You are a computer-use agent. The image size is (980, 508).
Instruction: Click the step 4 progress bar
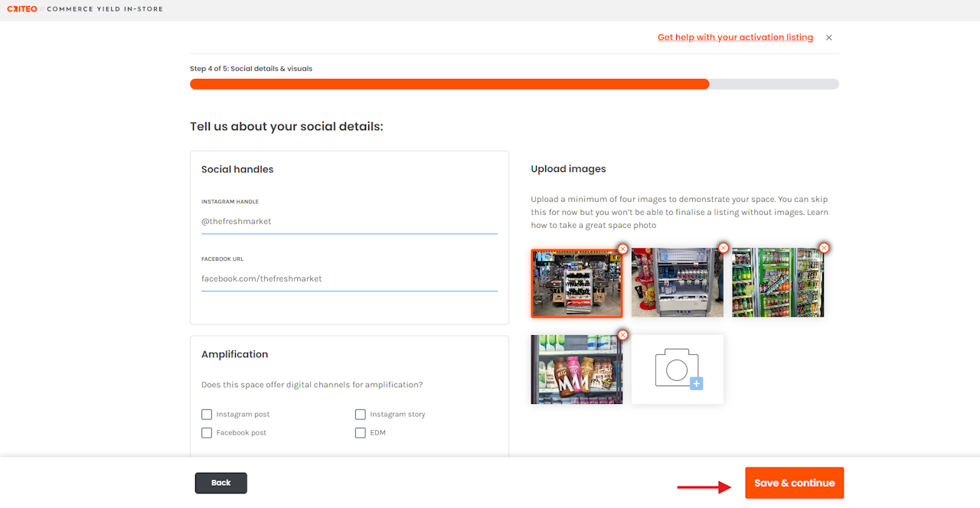514,84
